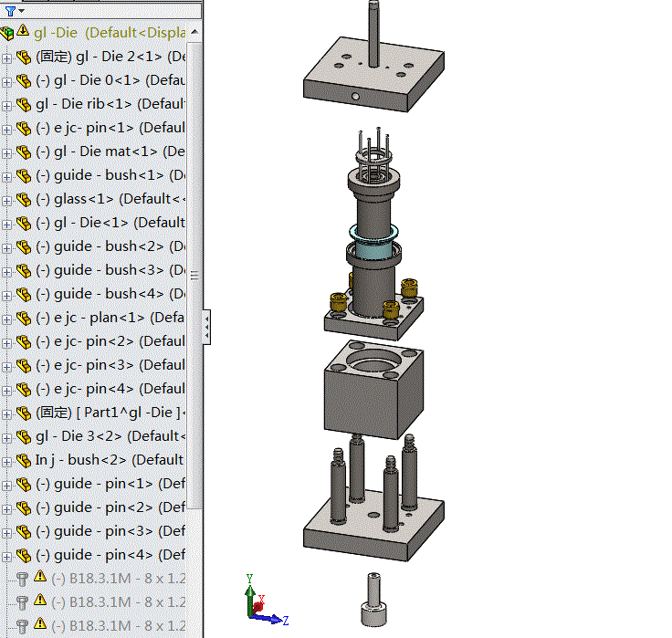Expand the In j - bush<2> node
The width and height of the screenshot is (672, 638).
pos(6,462)
